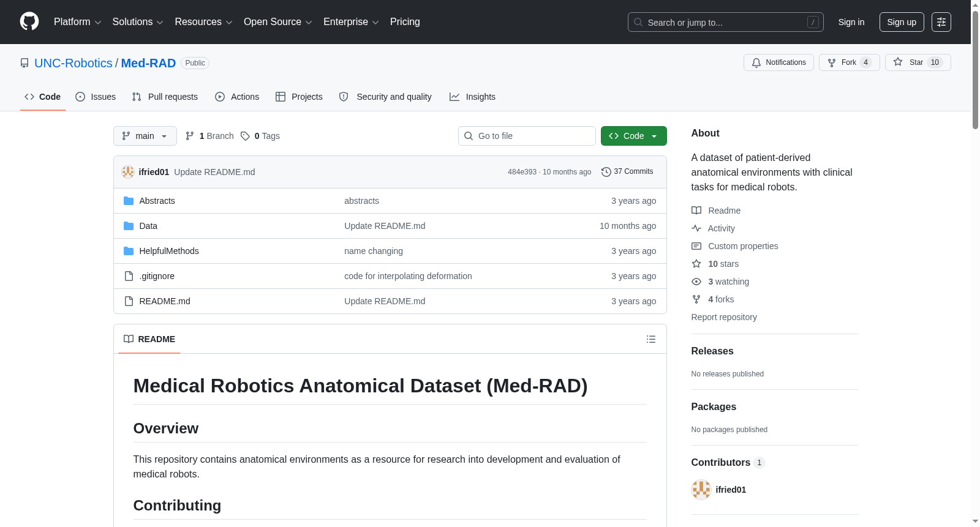
Task: View the 37 Commits history
Action: tap(627, 172)
